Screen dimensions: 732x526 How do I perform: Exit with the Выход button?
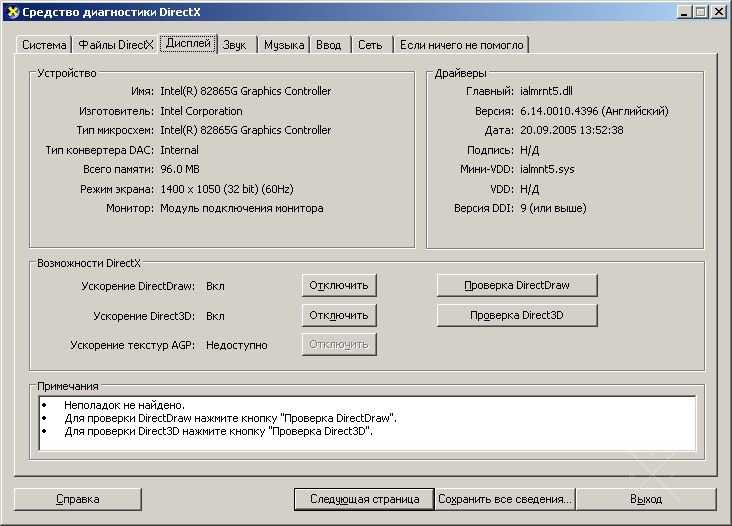point(646,499)
